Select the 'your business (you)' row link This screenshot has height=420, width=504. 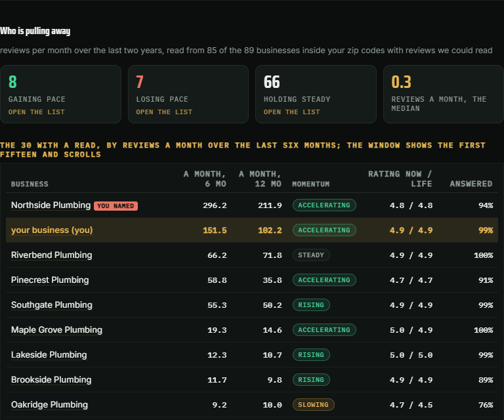coord(52,230)
